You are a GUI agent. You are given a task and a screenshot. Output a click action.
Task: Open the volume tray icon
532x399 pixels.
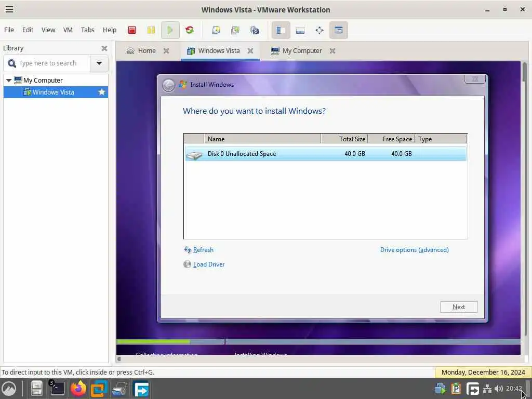click(498, 389)
